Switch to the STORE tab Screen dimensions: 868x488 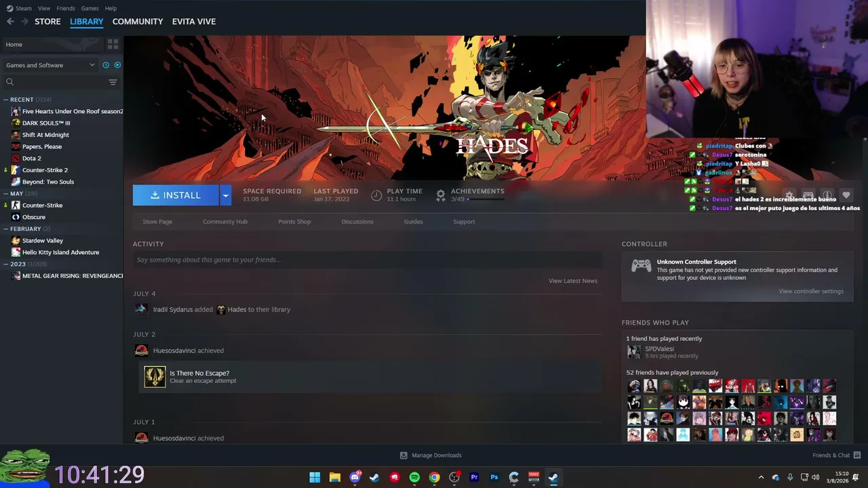point(47,22)
